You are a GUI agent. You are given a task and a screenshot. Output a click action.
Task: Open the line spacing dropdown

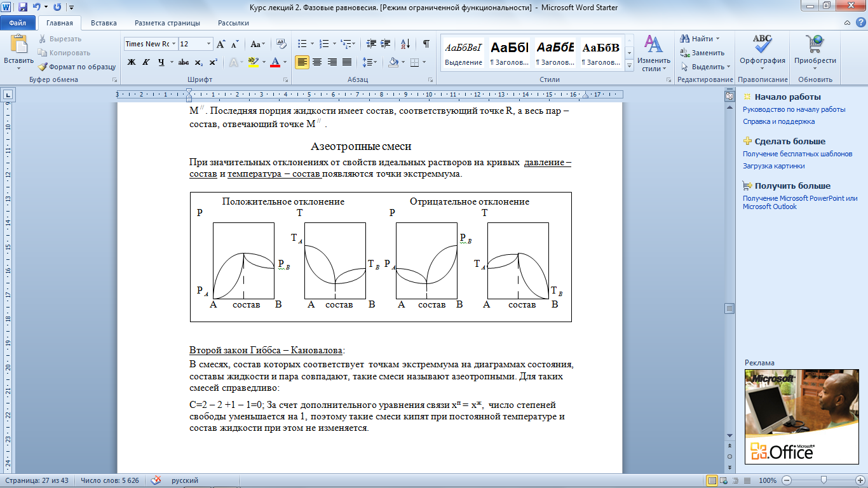[x=369, y=62]
